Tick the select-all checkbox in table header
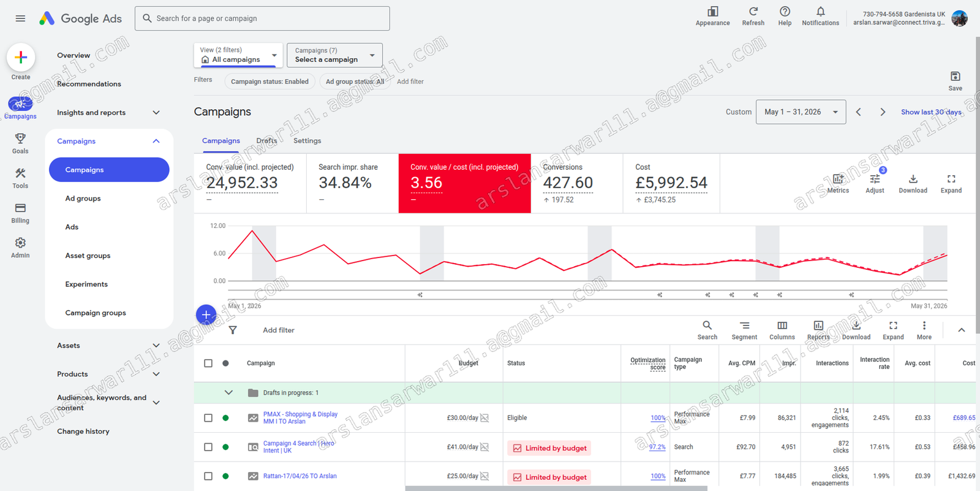Image resolution: width=980 pixels, height=491 pixels. click(208, 363)
